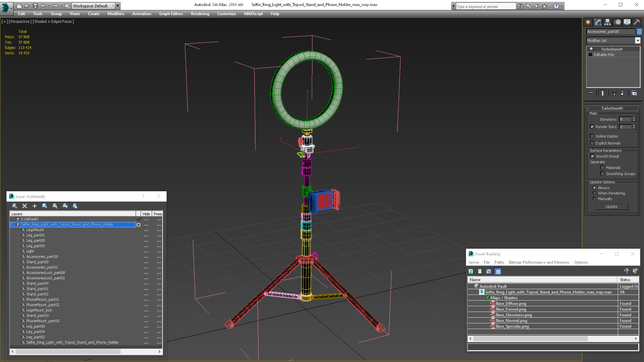Select When Rendering update option
This screenshot has height=362, width=644.
click(x=594, y=193)
